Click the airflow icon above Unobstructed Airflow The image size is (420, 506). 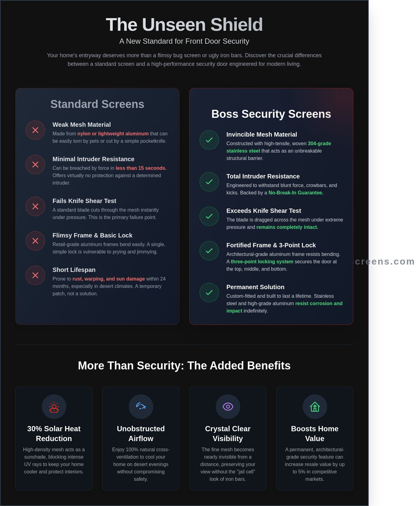coord(141,407)
